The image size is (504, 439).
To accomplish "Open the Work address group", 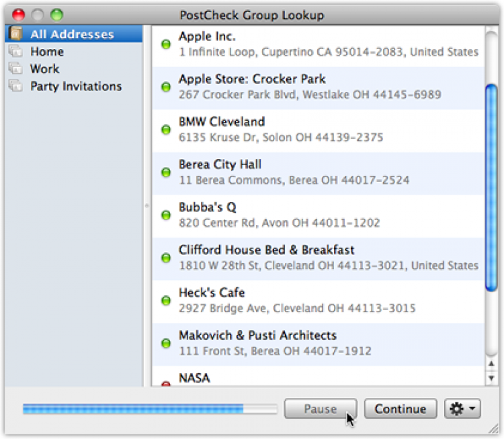I will [x=44, y=68].
